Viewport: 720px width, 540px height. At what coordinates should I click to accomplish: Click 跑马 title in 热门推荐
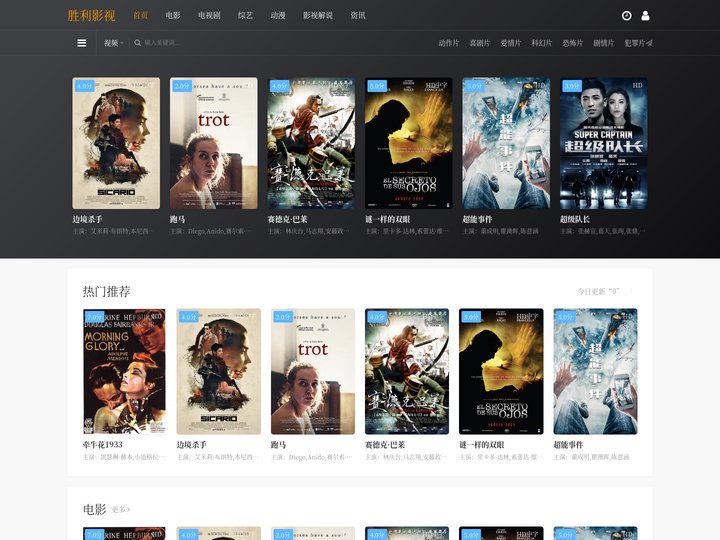point(278,444)
